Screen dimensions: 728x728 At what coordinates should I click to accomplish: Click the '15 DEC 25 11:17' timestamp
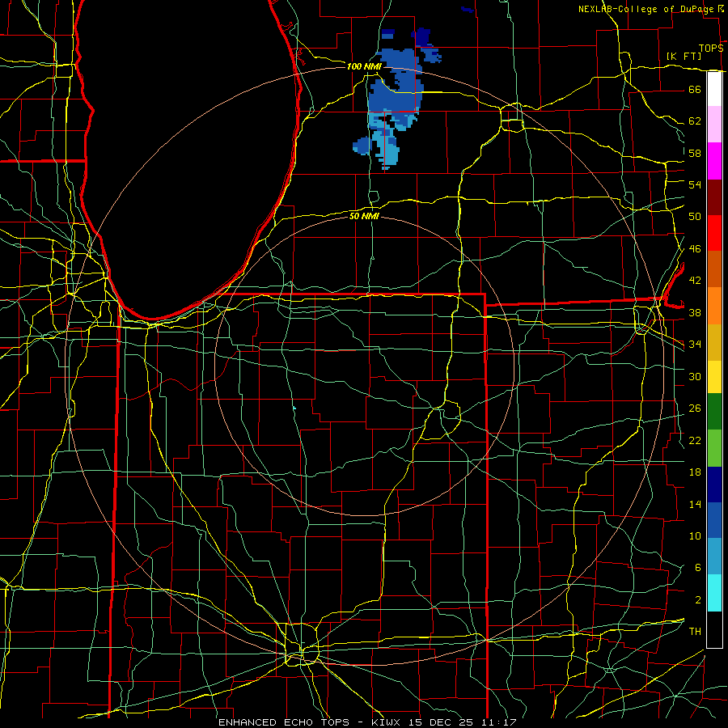pyautogui.click(x=463, y=722)
